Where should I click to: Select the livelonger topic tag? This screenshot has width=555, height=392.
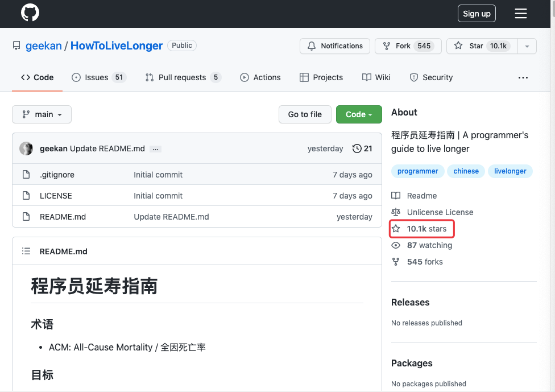point(510,171)
